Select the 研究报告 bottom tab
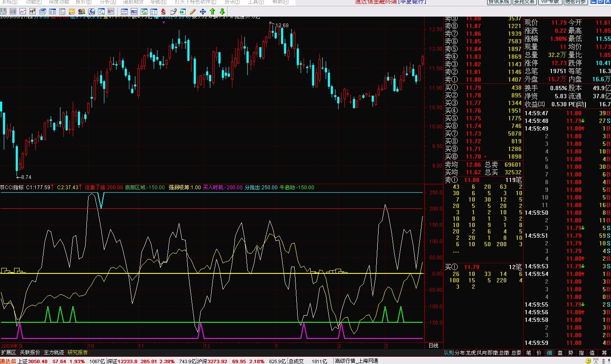 77,353
